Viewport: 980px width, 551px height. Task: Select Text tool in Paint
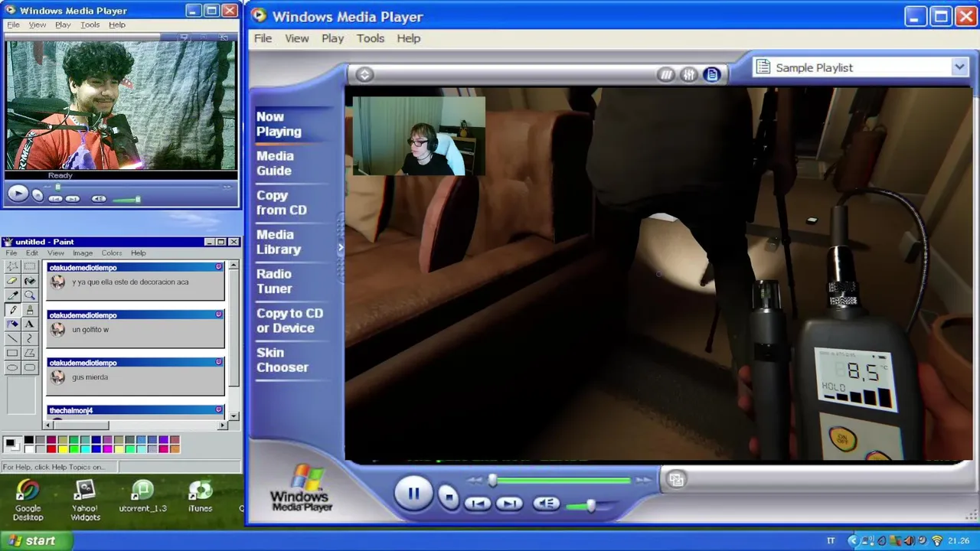29,324
